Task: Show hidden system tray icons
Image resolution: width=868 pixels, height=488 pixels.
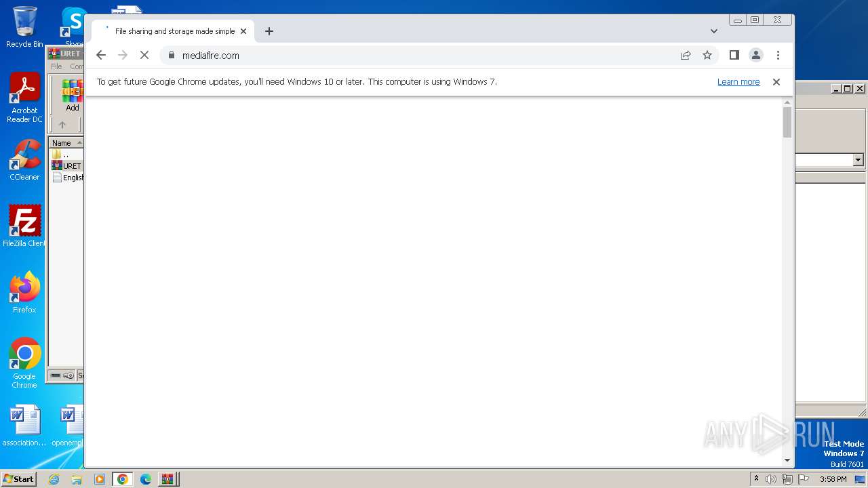Action: [x=756, y=479]
